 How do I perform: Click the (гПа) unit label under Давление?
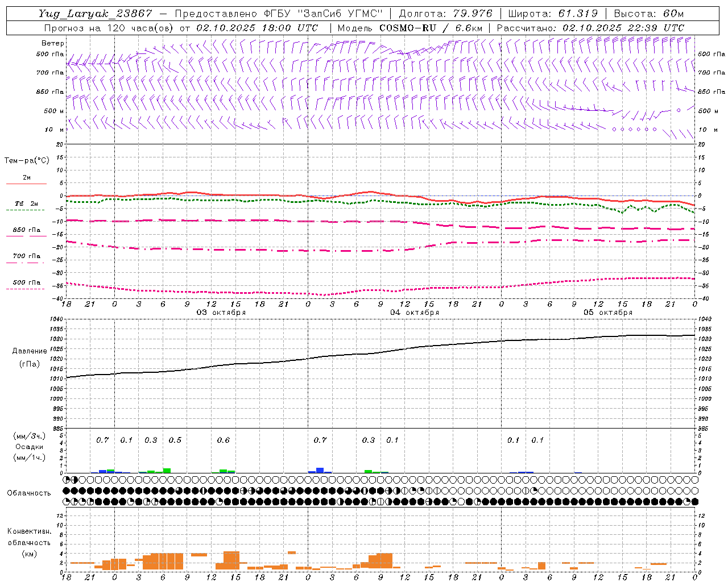(x=29, y=364)
